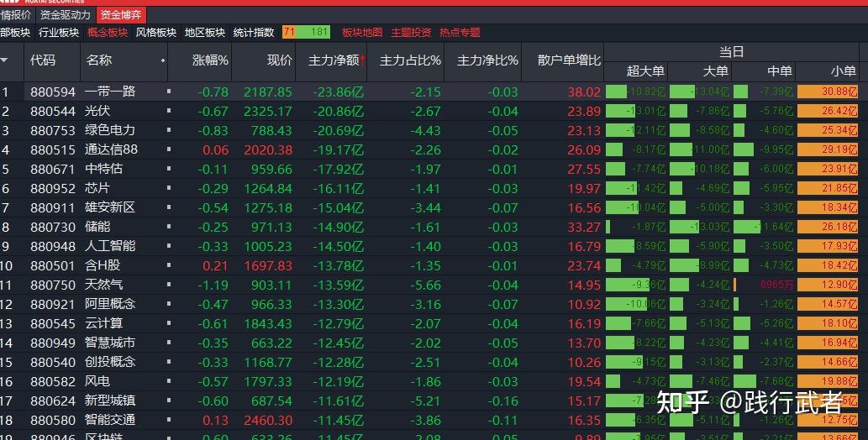Select the 资金博弈 tab

tap(120, 14)
